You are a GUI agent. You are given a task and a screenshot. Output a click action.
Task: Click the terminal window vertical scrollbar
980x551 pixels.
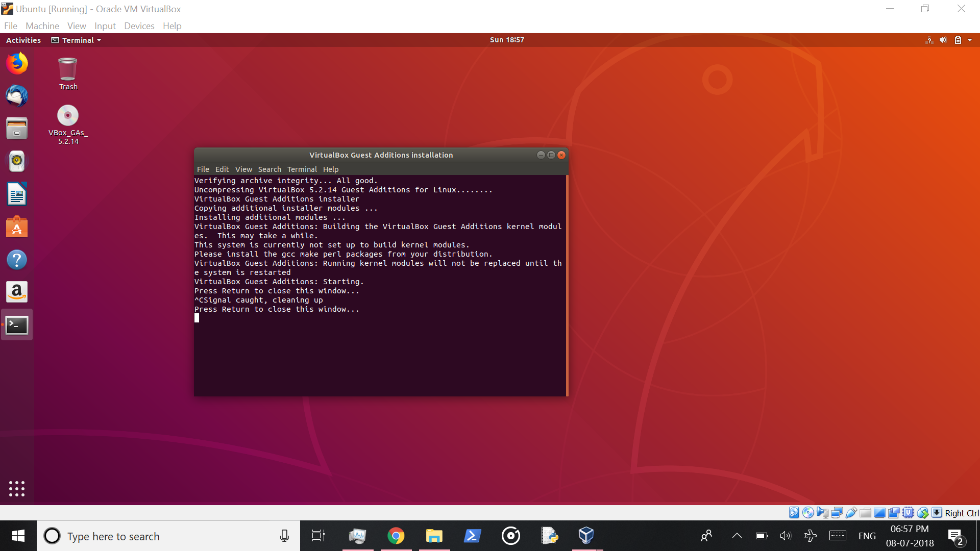pyautogui.click(x=567, y=286)
